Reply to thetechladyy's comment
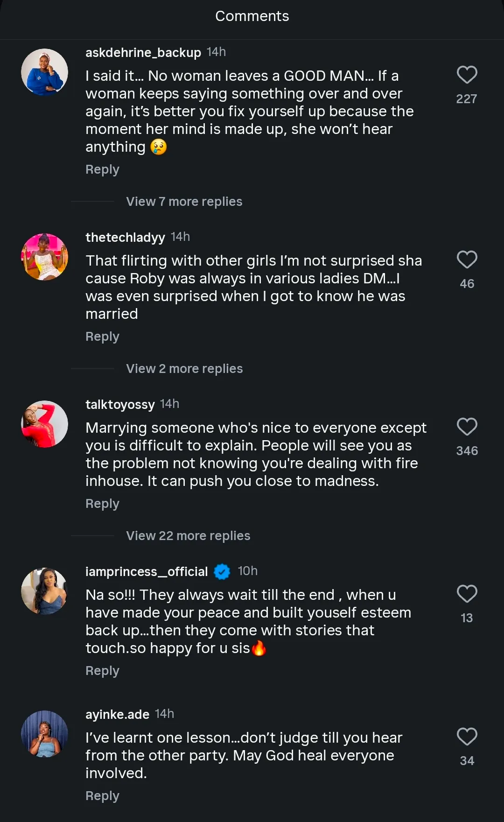This screenshot has height=822, width=504. coord(102,337)
